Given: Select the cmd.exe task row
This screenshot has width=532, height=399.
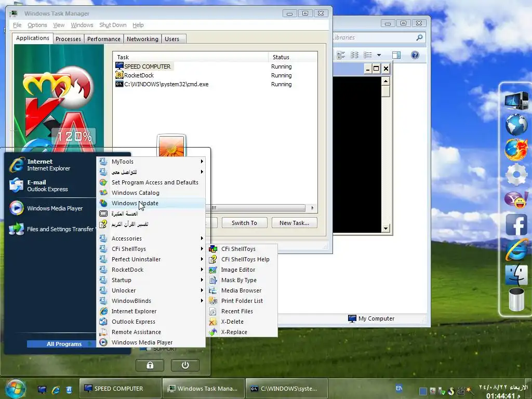Looking at the screenshot, I should [215, 84].
